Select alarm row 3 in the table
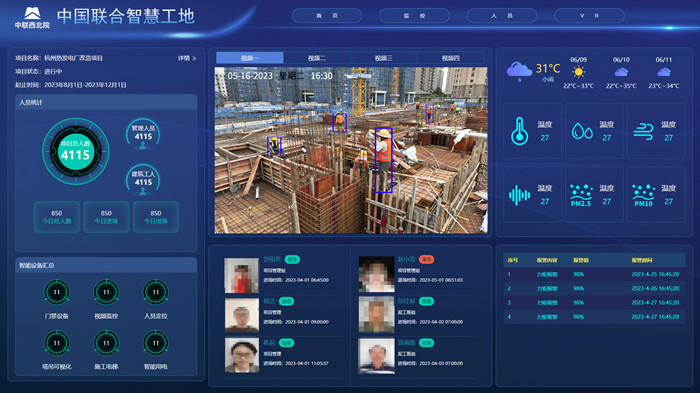This screenshot has height=393, width=700. click(x=594, y=303)
